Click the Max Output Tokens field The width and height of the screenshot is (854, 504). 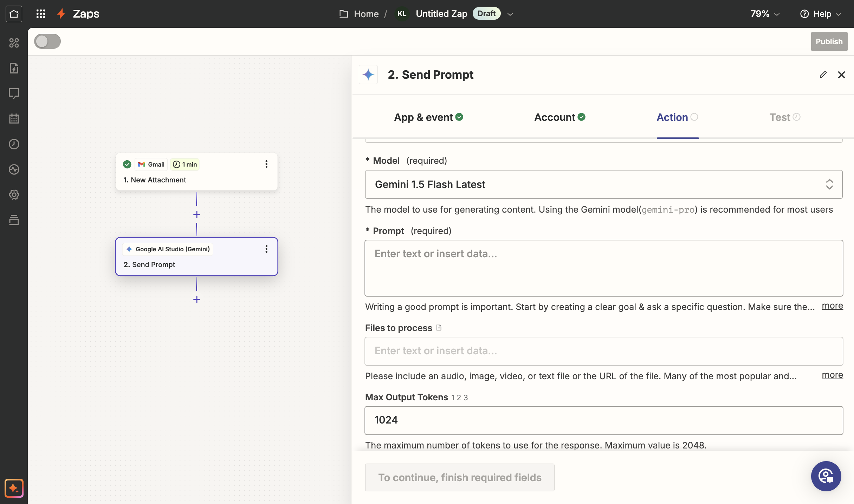click(604, 420)
